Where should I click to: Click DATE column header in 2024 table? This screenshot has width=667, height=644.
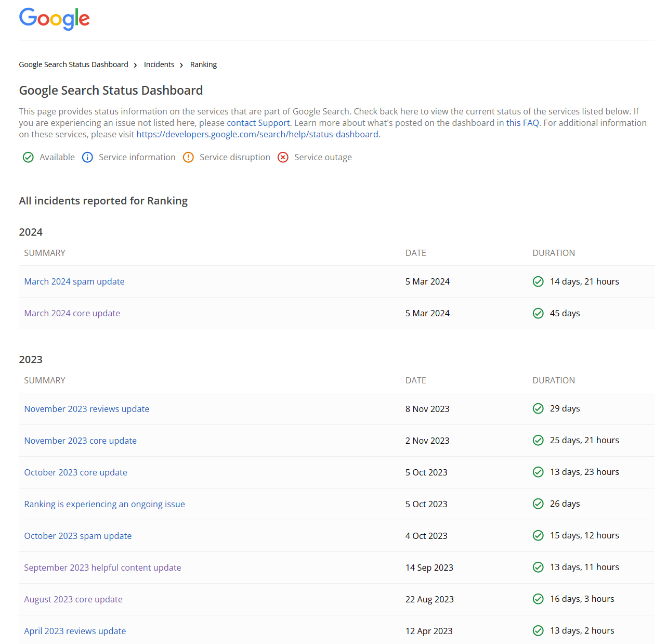point(416,253)
